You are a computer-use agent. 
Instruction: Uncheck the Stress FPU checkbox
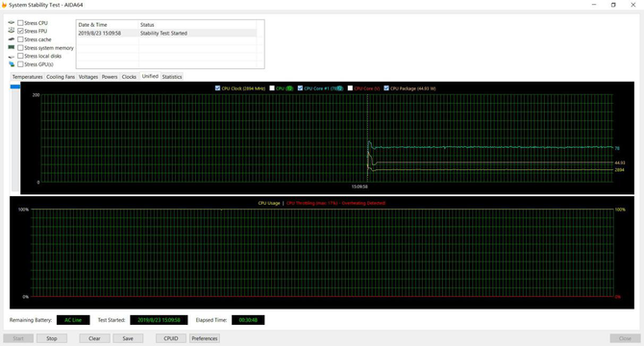[x=20, y=31]
